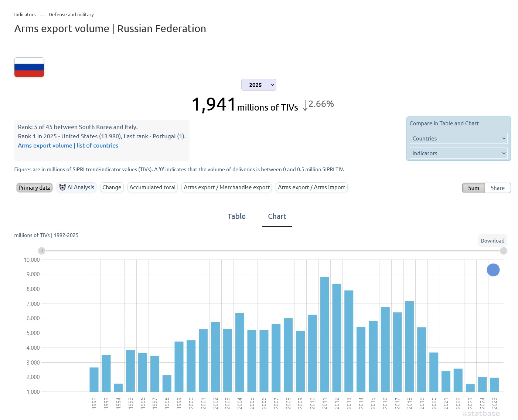This screenshot has height=420, width=518.
Task: Click the Russian flag image
Action: (x=29, y=67)
